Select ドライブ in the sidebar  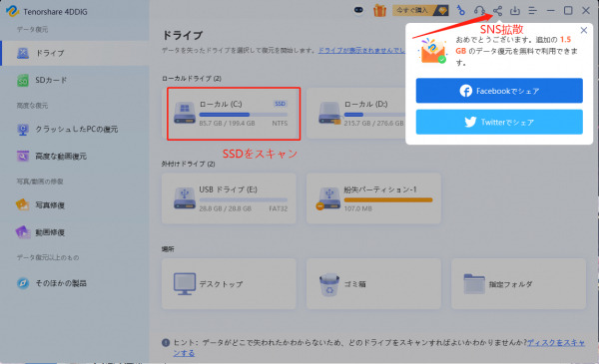pos(75,53)
